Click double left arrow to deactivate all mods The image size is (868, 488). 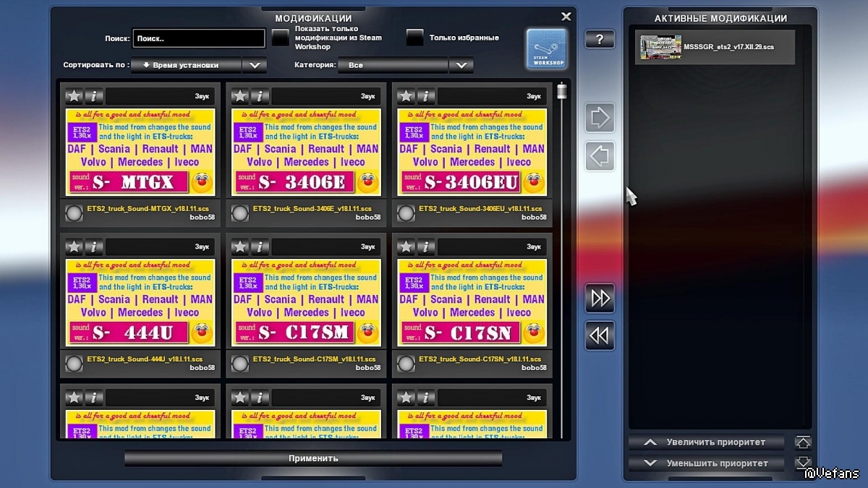click(600, 335)
